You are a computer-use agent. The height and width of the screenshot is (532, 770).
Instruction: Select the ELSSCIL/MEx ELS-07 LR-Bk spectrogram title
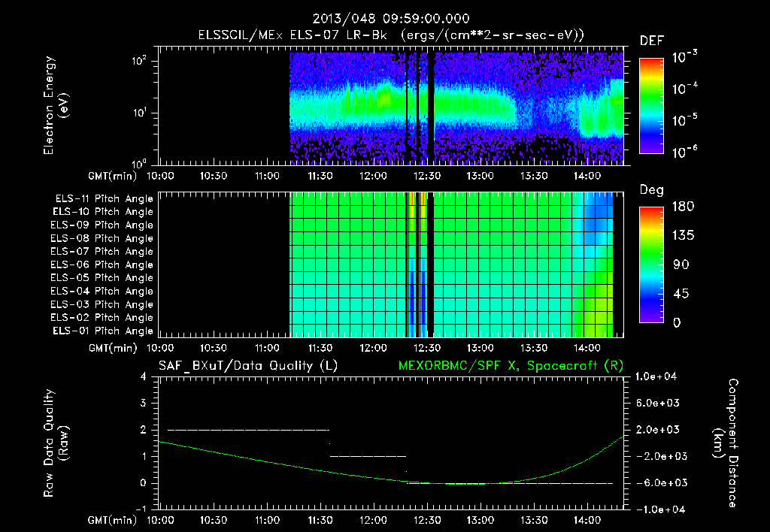[391, 35]
